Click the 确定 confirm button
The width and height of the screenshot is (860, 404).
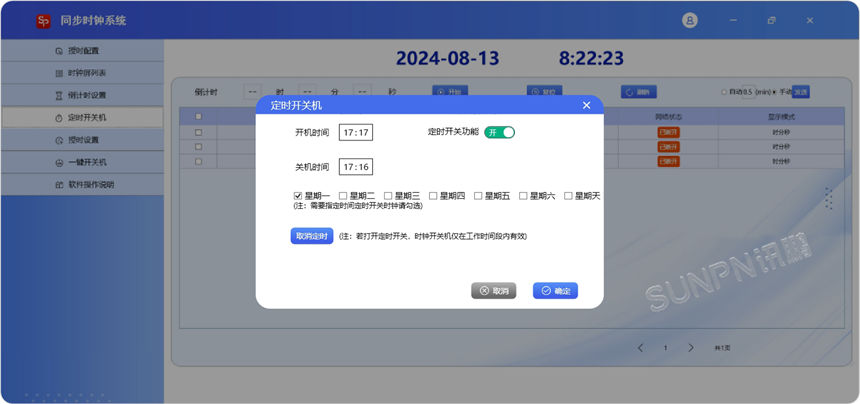click(555, 291)
